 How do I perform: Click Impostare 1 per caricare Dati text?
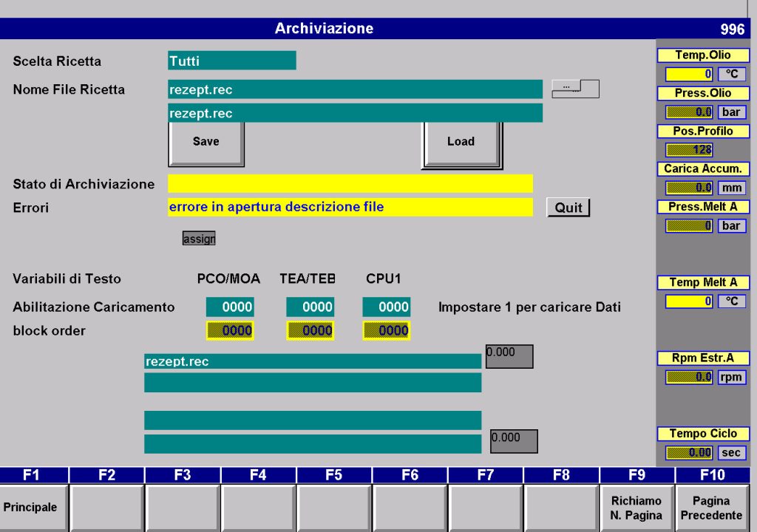pyautogui.click(x=529, y=307)
